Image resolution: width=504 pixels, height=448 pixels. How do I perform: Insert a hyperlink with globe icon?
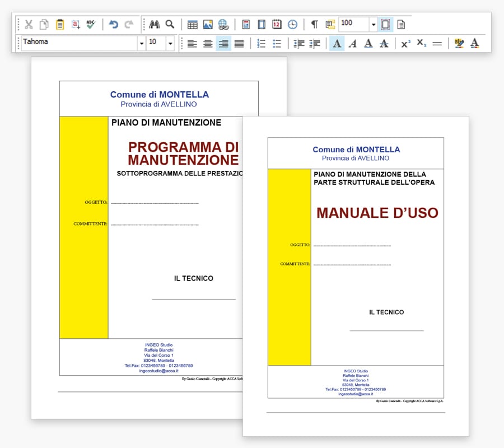tap(223, 25)
